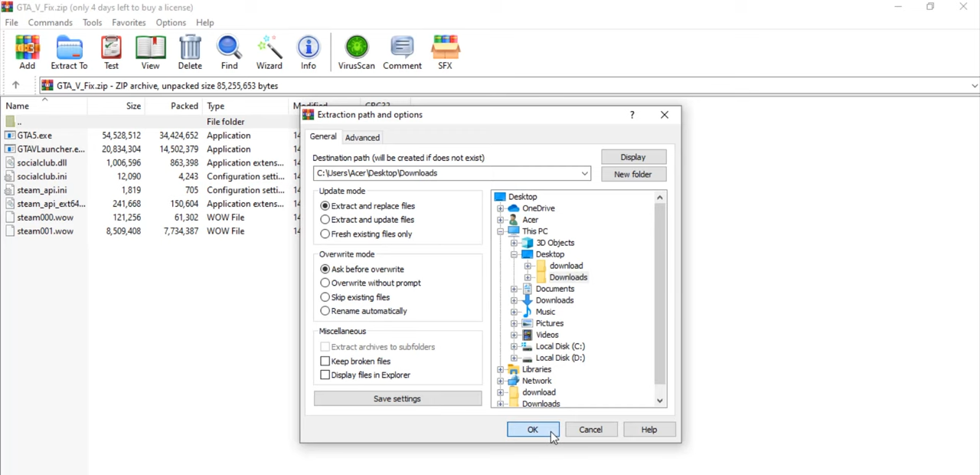The width and height of the screenshot is (980, 475).
Task: Create a New folder with the button
Action: coord(633,175)
